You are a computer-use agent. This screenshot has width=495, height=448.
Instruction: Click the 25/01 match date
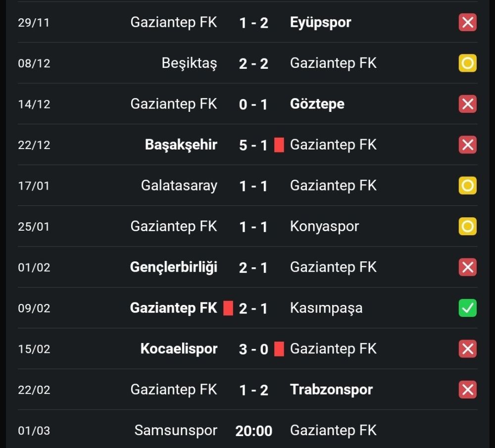[x=34, y=227]
